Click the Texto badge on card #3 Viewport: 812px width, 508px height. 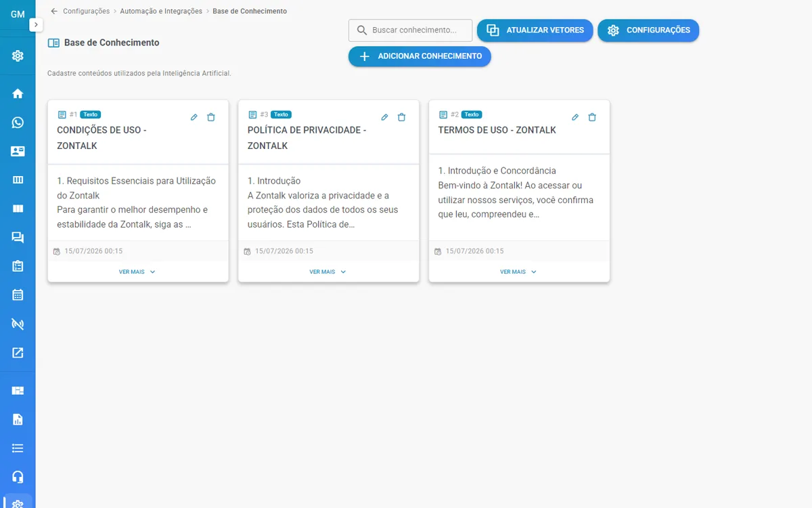(281, 114)
